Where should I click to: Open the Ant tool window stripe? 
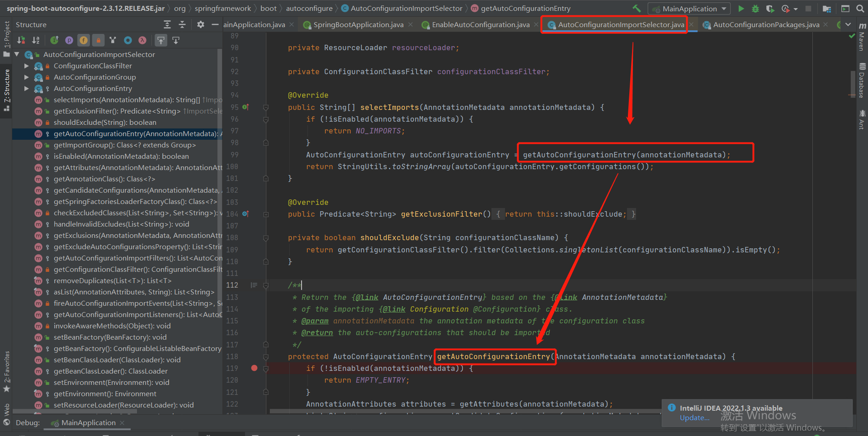tap(862, 119)
